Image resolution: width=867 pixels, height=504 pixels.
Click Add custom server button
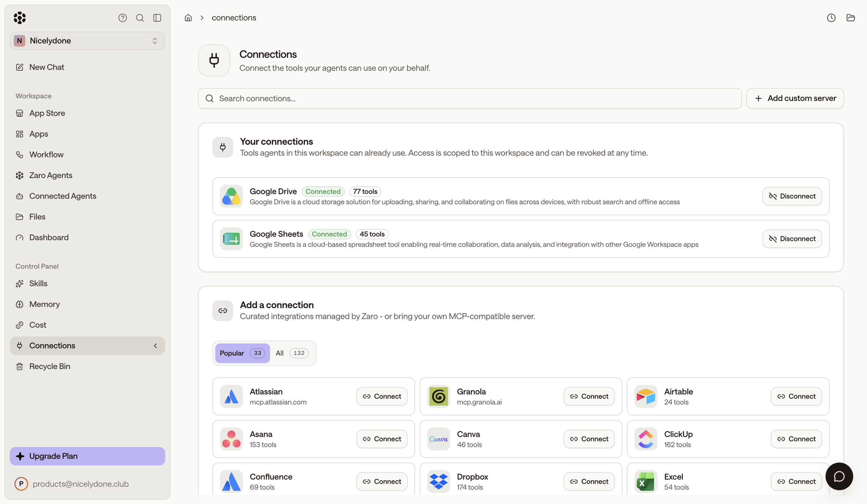[x=795, y=98]
